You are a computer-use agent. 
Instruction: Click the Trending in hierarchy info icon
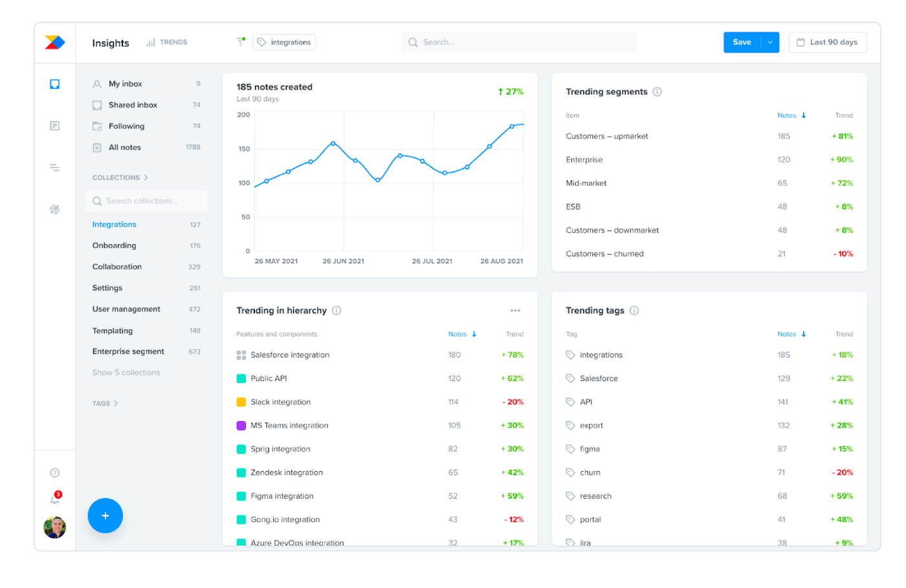337,310
